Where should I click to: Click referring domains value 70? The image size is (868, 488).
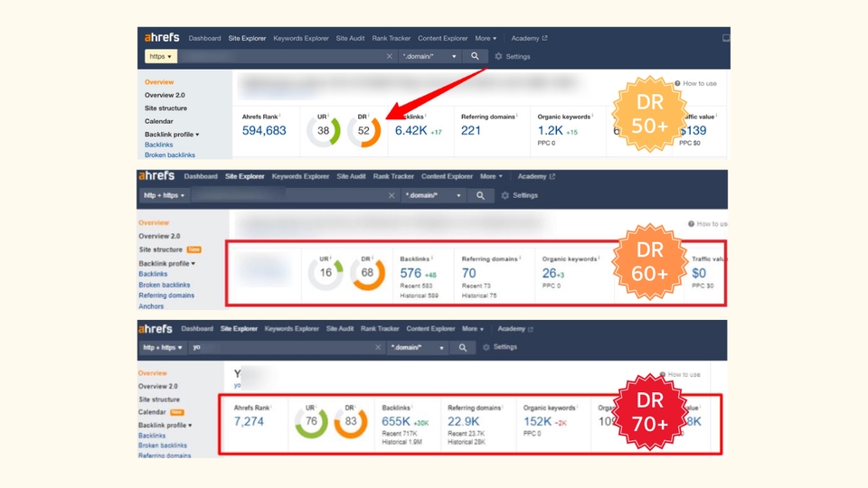(469, 273)
